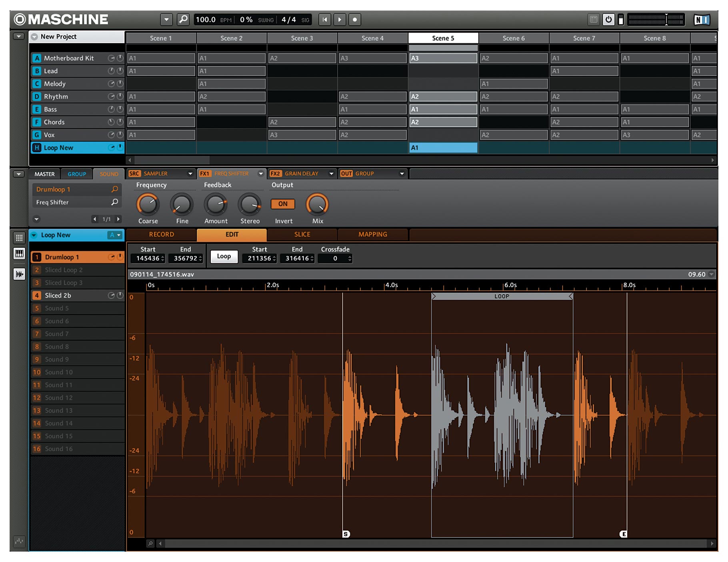Select the Sliced 2b sound slot
Image resolution: width=728 pixels, height=562 pixels.
(78, 295)
